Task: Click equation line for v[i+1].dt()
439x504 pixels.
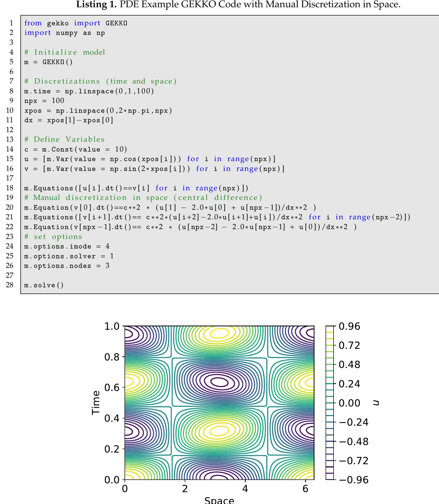Action: click(x=217, y=217)
